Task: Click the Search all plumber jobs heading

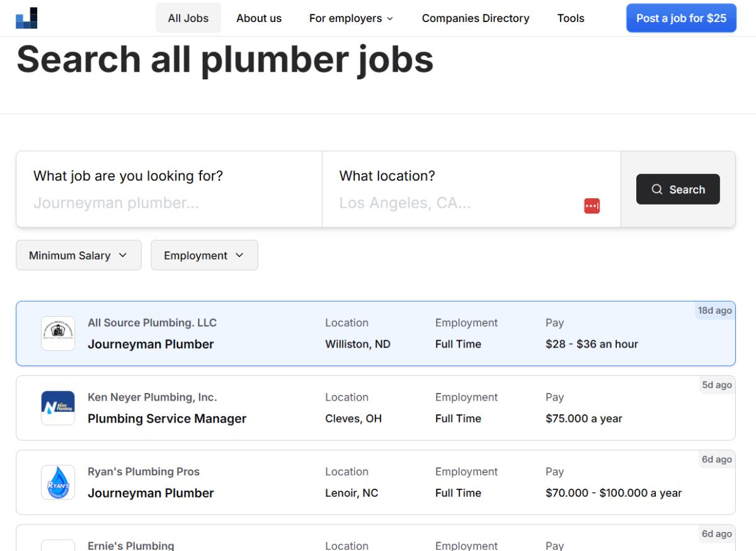Action: 225,59
